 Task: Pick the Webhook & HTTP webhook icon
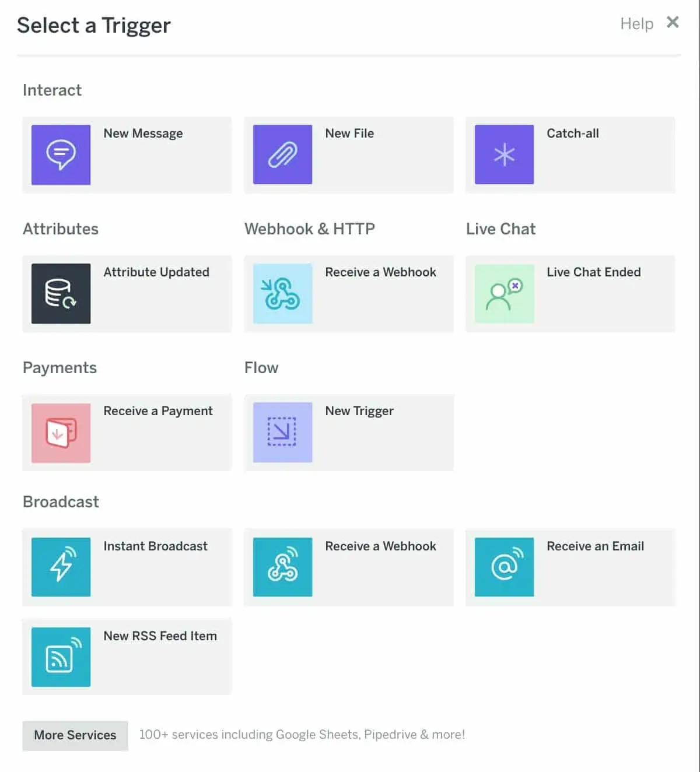click(282, 293)
